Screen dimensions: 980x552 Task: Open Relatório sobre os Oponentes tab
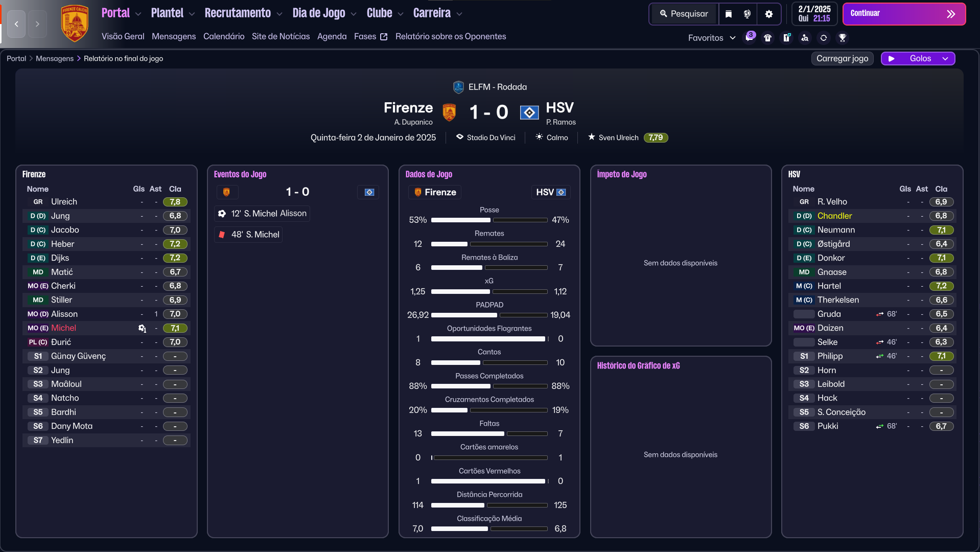tap(450, 36)
